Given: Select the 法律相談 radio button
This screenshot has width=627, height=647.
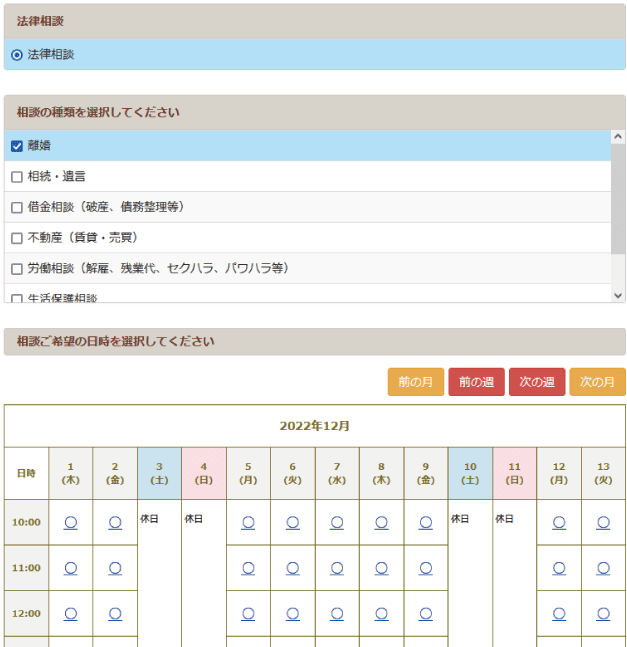Looking at the screenshot, I should pos(17,55).
